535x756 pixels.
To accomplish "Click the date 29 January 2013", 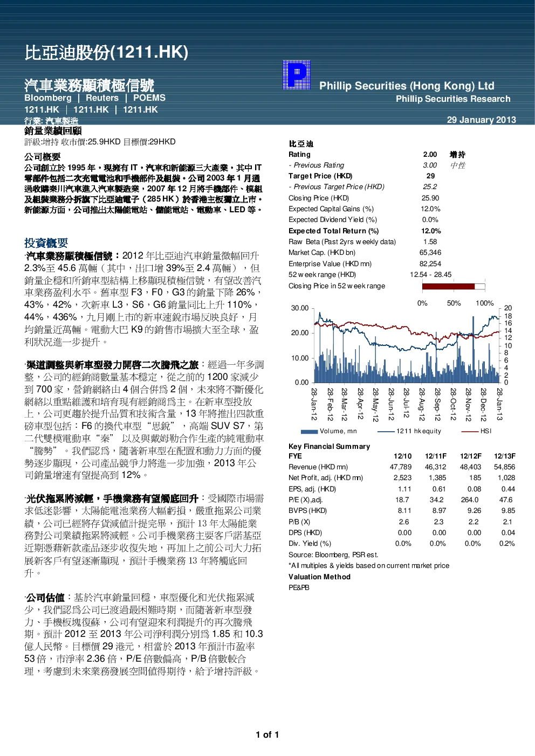I will pyautogui.click(x=482, y=120).
